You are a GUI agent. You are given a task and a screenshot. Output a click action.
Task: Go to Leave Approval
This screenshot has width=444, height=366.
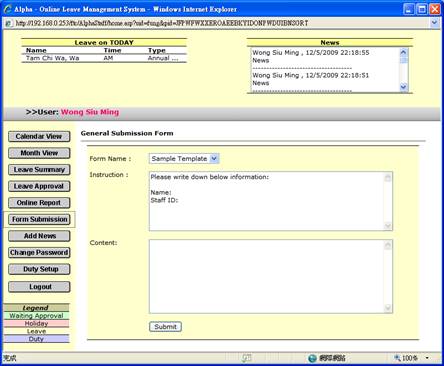click(x=39, y=186)
